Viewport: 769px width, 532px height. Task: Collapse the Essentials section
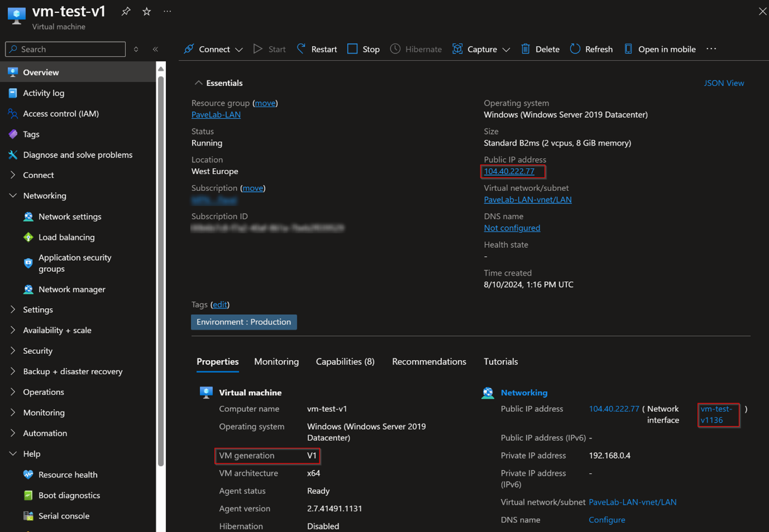[x=199, y=82]
